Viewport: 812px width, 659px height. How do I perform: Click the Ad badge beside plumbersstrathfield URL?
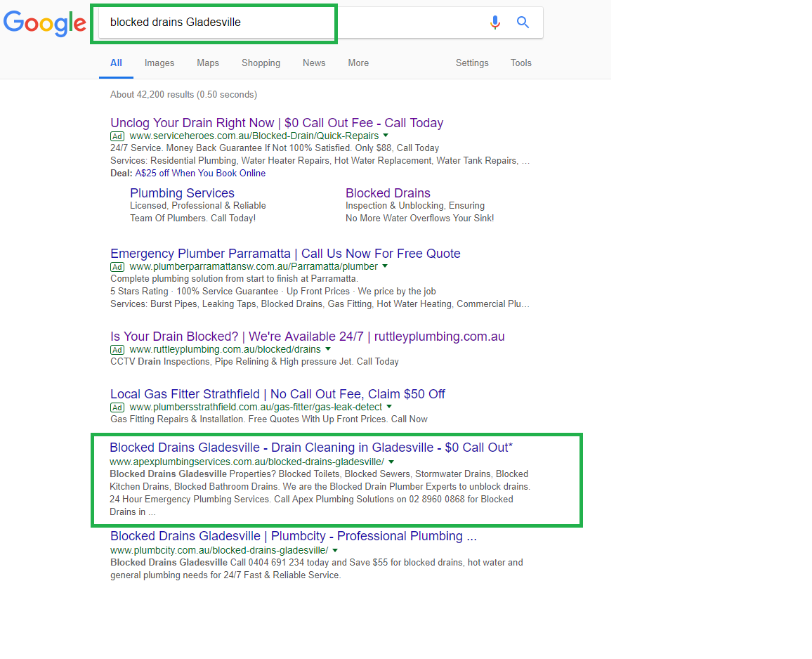coord(117,407)
